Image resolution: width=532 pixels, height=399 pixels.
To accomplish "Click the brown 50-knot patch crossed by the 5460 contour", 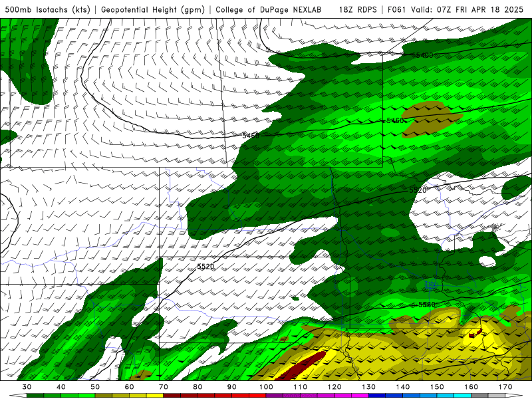I will pos(431,120).
